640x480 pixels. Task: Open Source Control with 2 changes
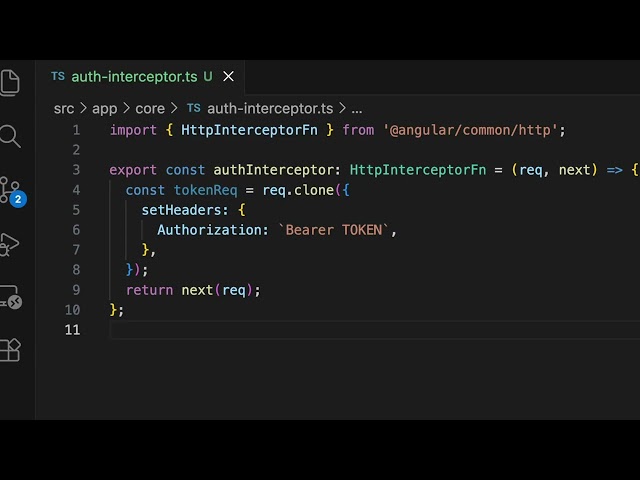[x=12, y=191]
